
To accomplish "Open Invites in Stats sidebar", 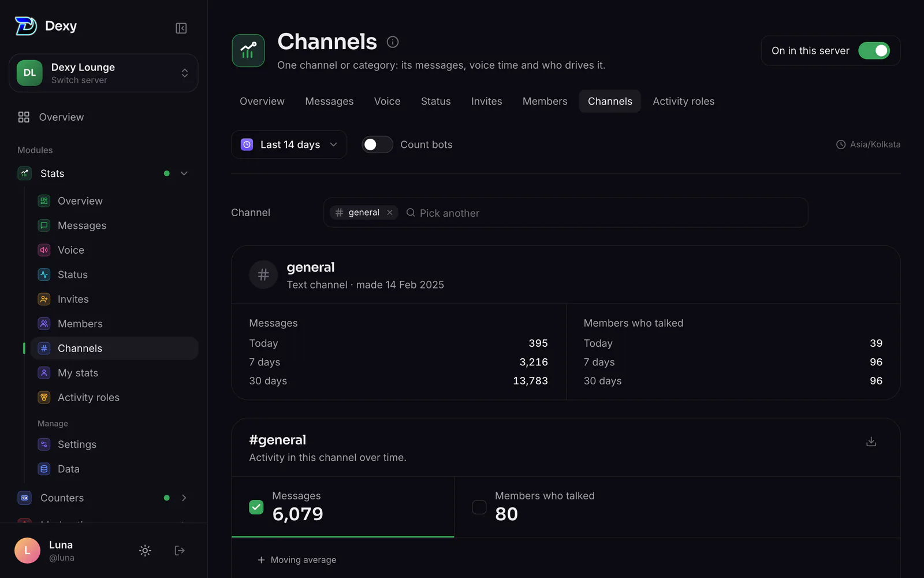I will [114, 299].
